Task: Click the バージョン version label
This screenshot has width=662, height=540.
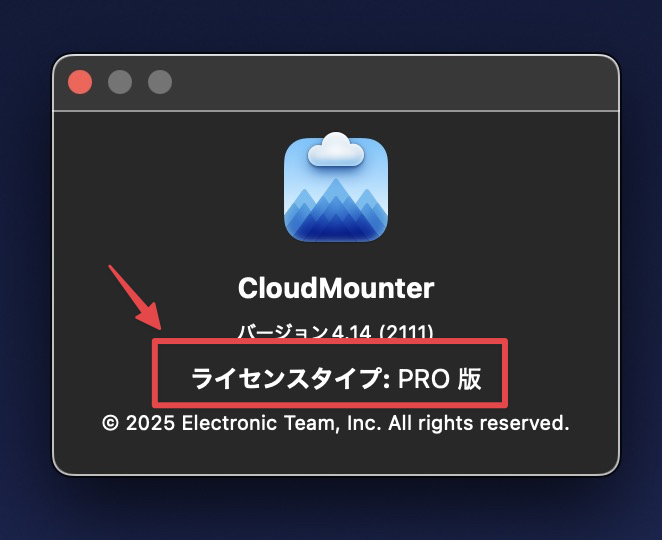Action: tap(283, 332)
